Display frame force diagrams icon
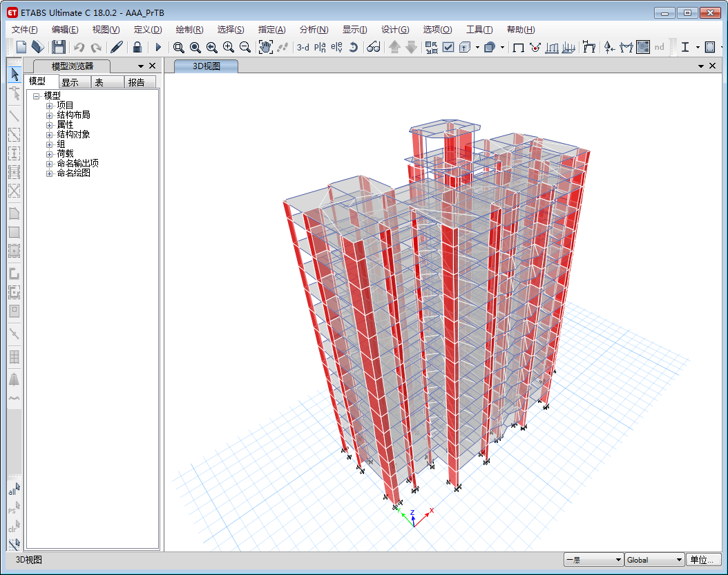The width and height of the screenshot is (728, 575). [x=626, y=48]
